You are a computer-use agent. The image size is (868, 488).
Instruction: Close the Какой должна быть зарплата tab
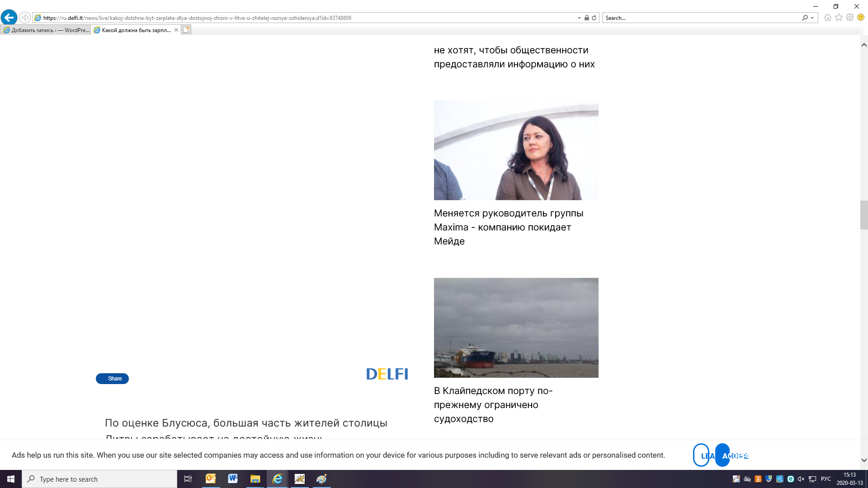pos(176,30)
